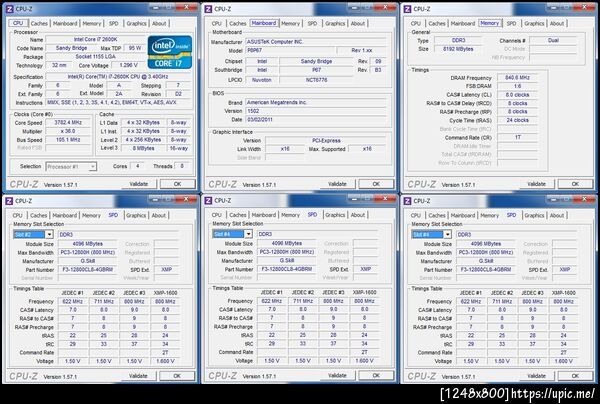Image resolution: width=600 pixels, height=404 pixels.
Task: Click the LPCIO model 'NCT6776'
Action: click(x=316, y=80)
